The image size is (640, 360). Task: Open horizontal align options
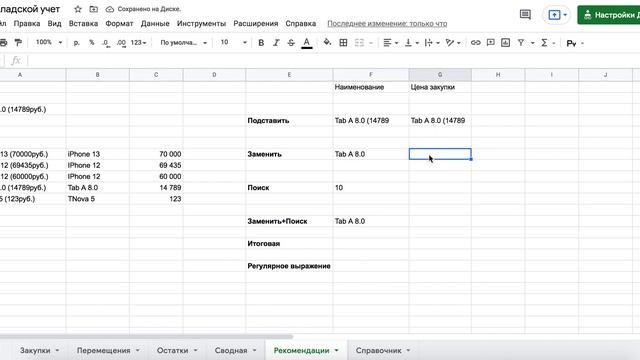coord(391,42)
